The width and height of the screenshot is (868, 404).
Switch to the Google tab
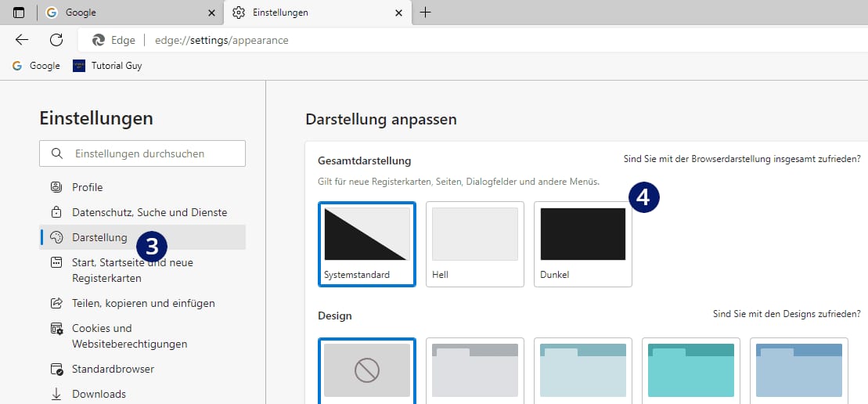(x=130, y=13)
